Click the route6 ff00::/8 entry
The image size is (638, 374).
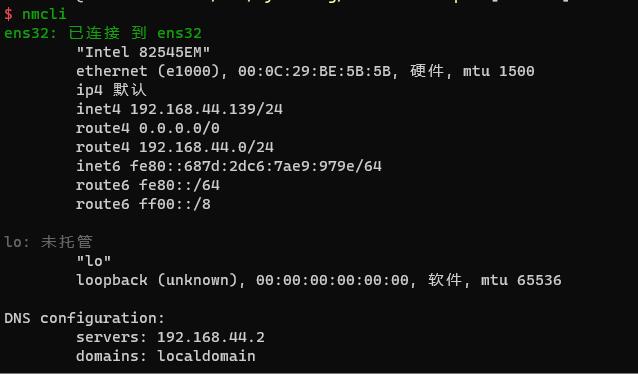(143, 204)
